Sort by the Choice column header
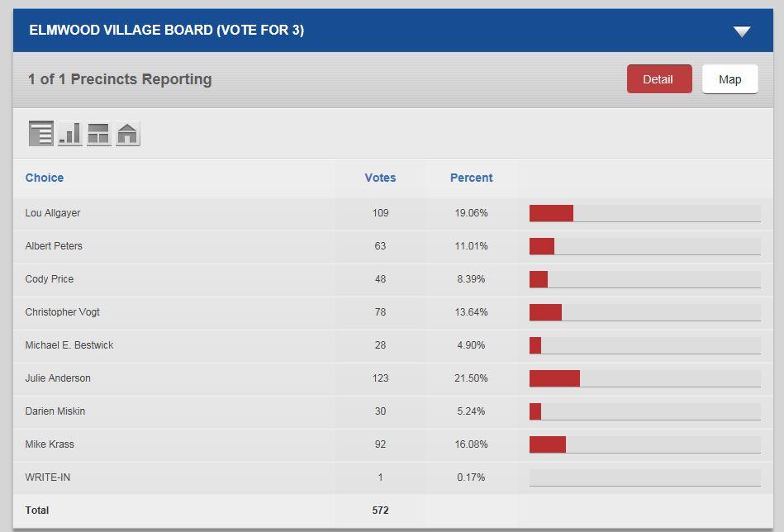 45,178
